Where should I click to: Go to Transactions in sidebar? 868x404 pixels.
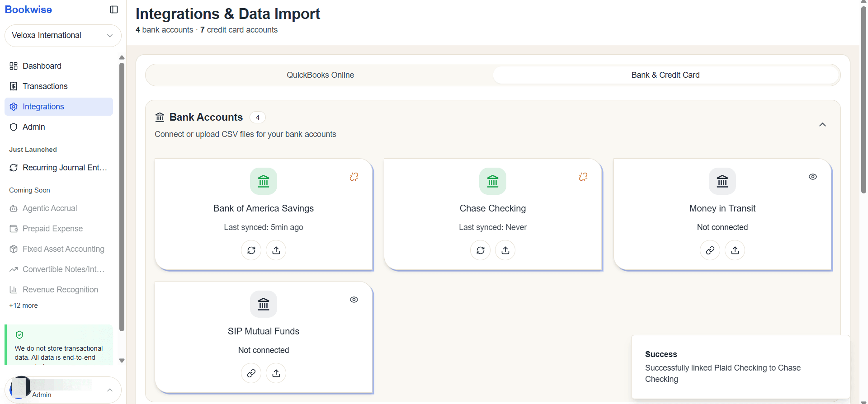tap(59, 86)
